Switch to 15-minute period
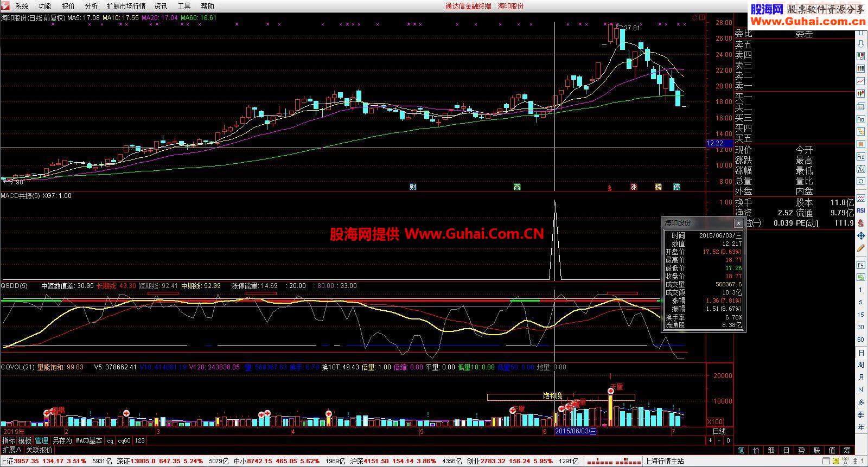This screenshot has height=467, width=868. [x=861, y=315]
